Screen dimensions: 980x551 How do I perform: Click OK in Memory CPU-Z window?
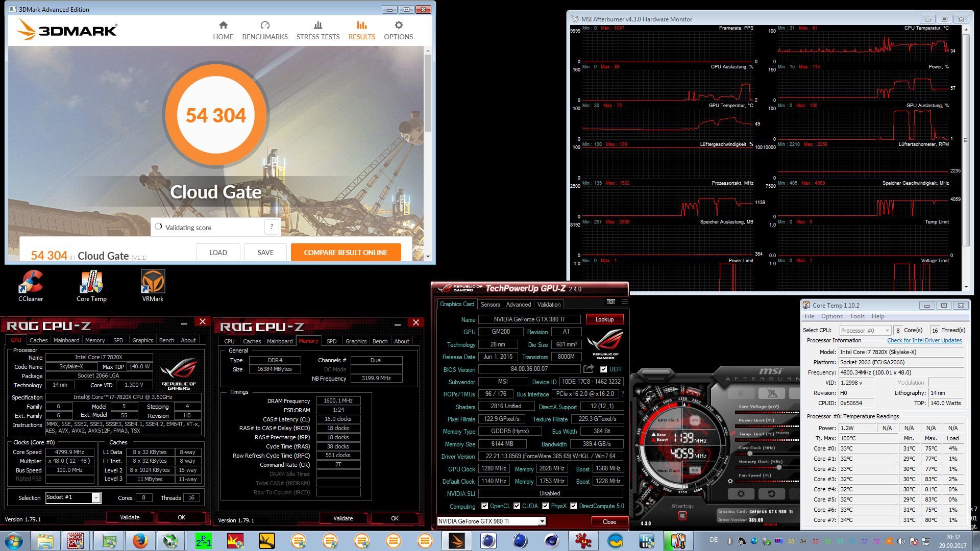tap(395, 518)
